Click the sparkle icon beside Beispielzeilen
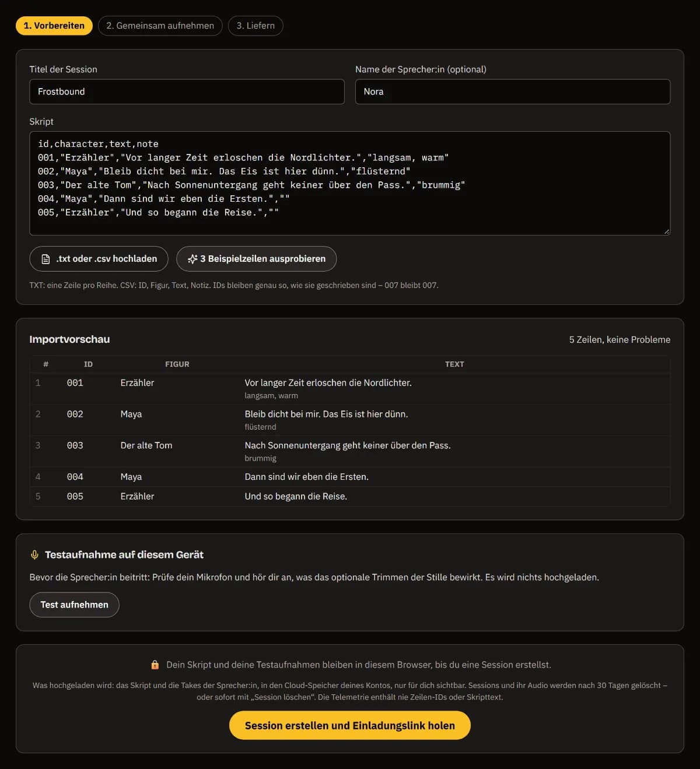Image resolution: width=700 pixels, height=769 pixels. click(x=192, y=259)
